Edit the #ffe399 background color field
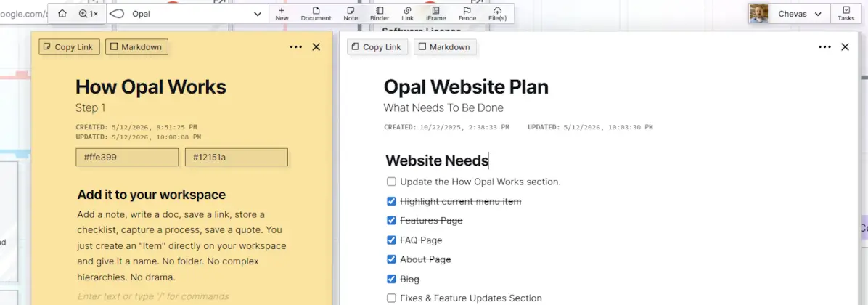The height and width of the screenshot is (305, 868). (x=127, y=157)
